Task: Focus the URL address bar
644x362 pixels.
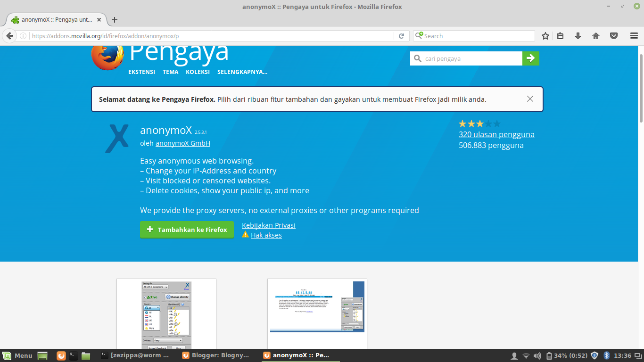Action: point(211,36)
